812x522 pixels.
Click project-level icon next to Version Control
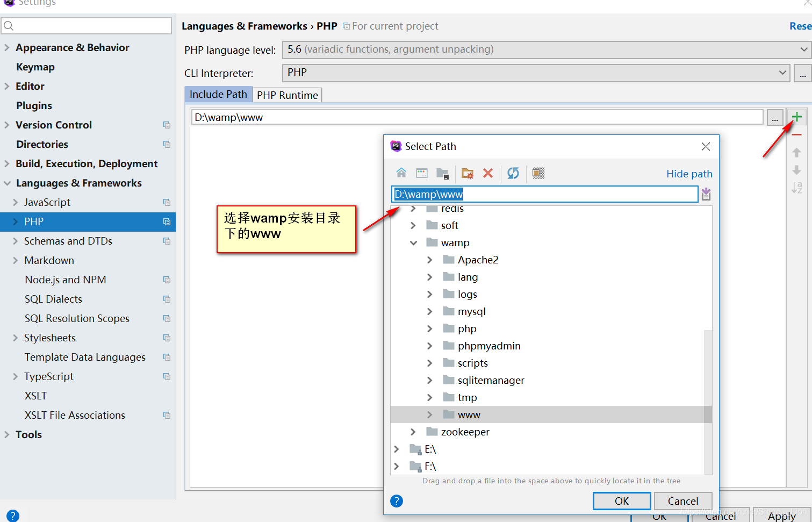tap(167, 125)
